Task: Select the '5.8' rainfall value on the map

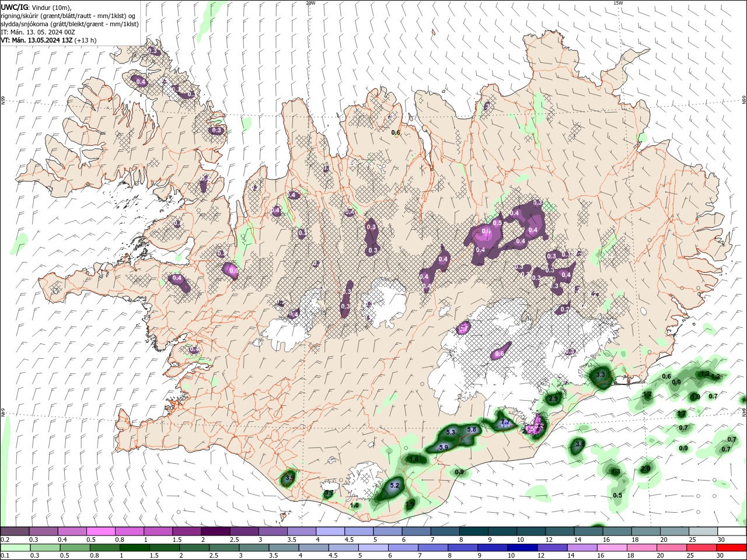Action: 472,430
